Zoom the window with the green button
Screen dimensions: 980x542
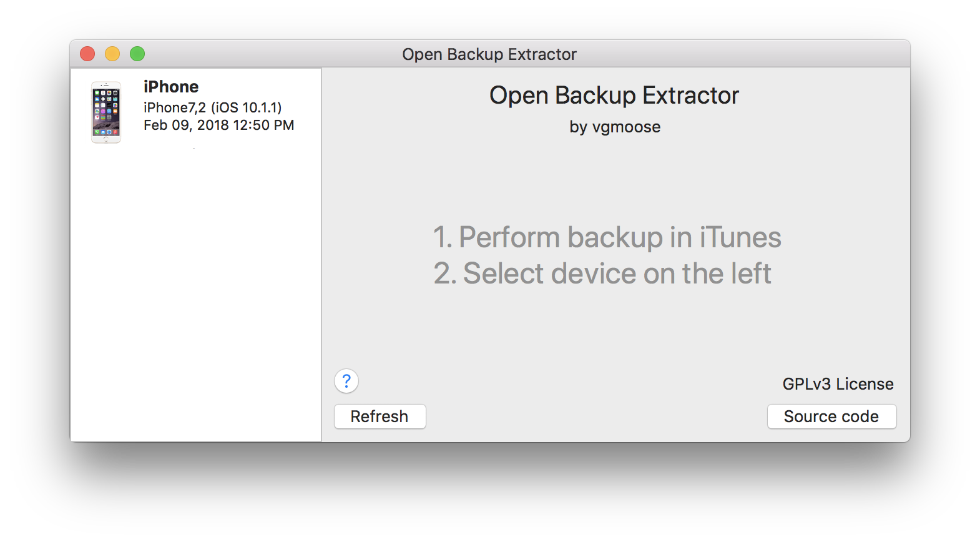point(137,54)
